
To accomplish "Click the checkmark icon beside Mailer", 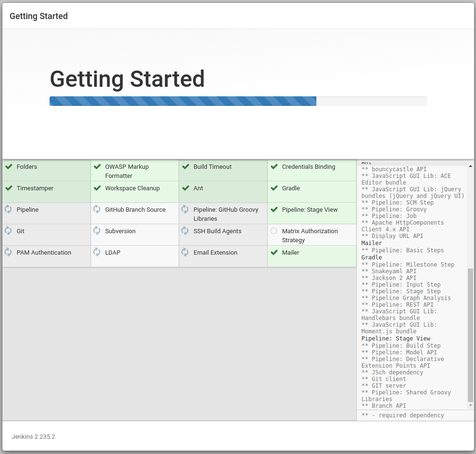I will [274, 252].
